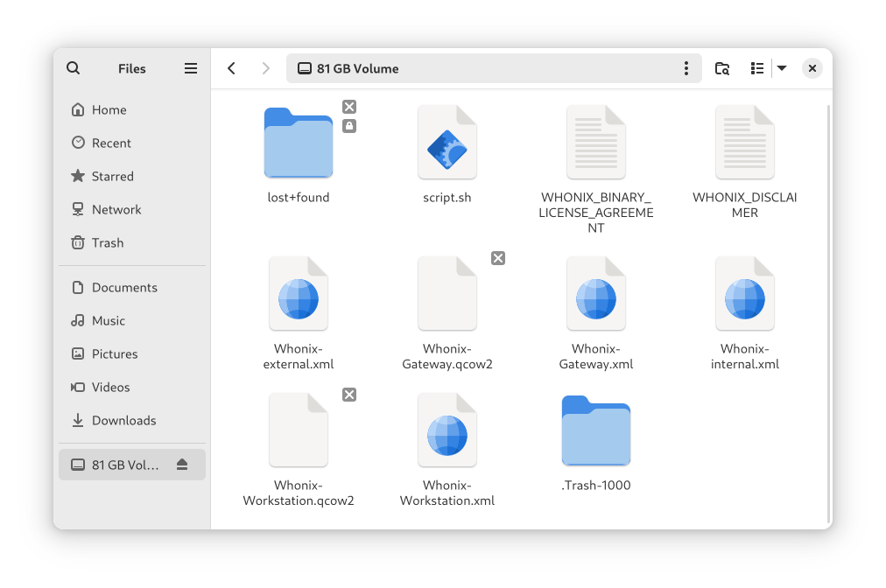Click the script.sh filename label
The height and width of the screenshot is (588, 886).
[x=447, y=198]
